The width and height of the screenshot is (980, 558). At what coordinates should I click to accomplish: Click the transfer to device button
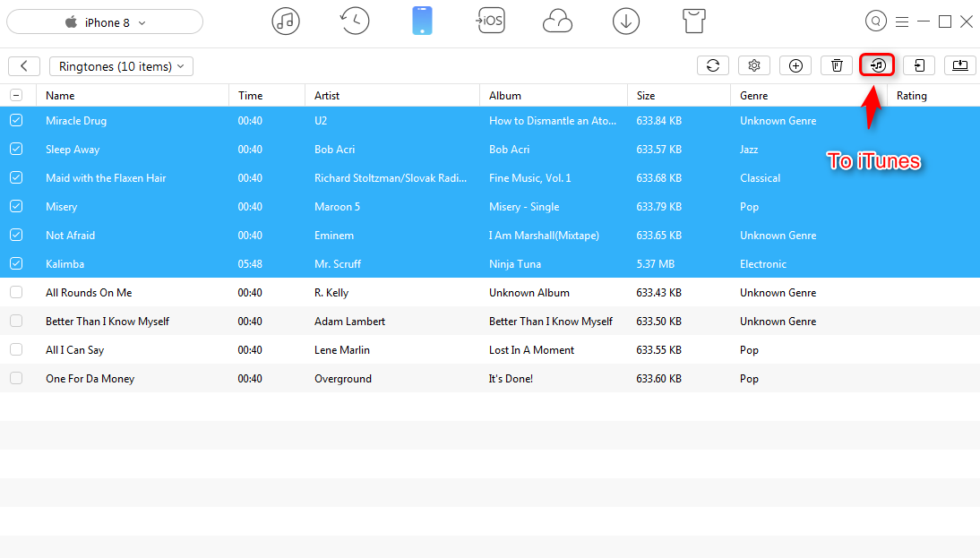click(x=919, y=65)
